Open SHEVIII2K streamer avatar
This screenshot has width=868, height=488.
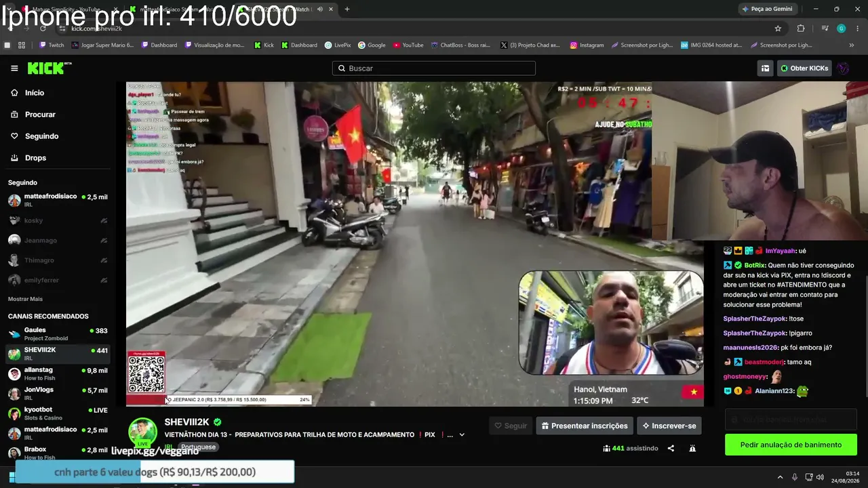click(143, 432)
